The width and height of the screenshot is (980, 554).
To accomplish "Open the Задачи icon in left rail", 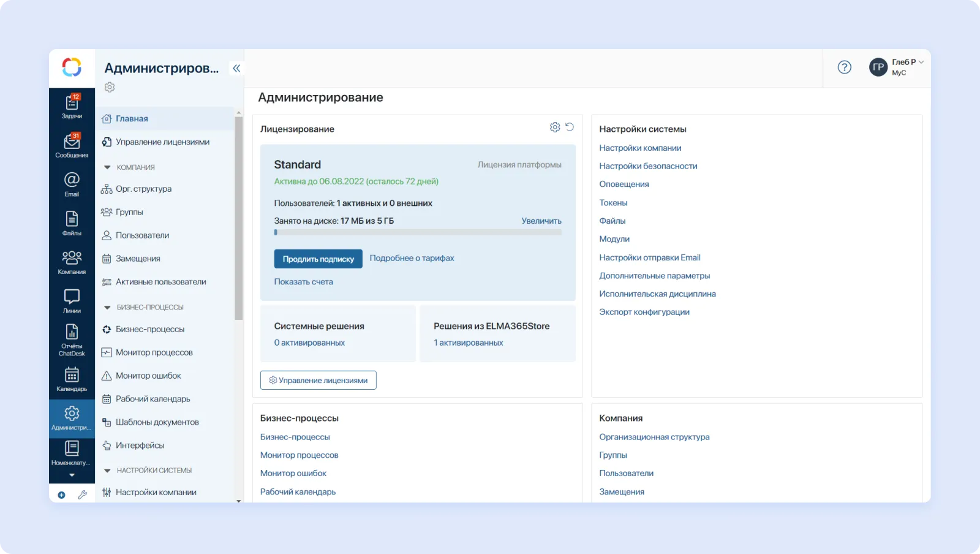I will pyautogui.click(x=72, y=107).
